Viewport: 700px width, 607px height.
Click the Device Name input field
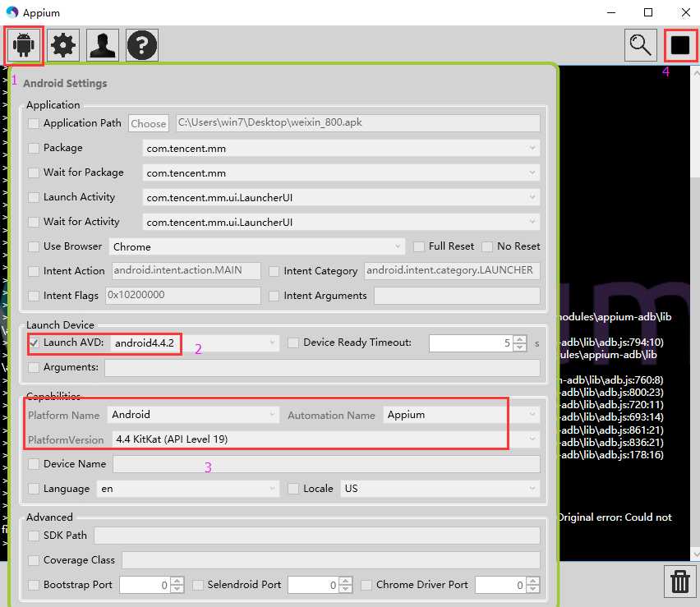click(x=326, y=464)
